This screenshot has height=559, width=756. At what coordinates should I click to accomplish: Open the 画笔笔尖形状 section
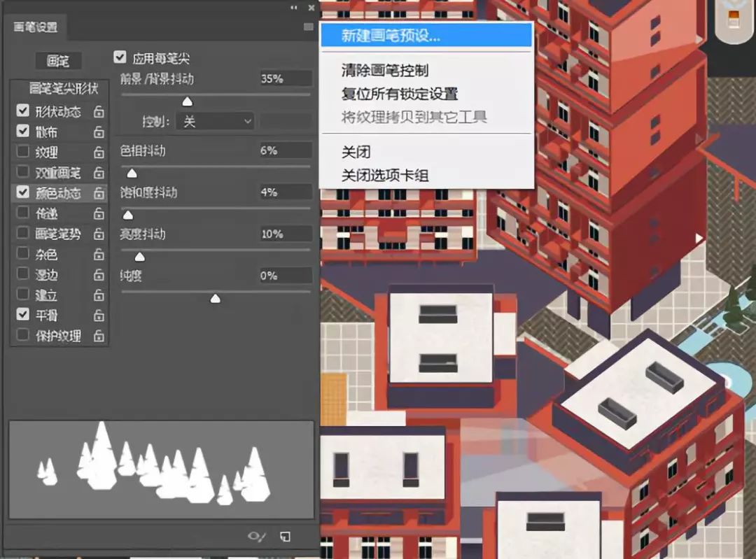coord(59,89)
